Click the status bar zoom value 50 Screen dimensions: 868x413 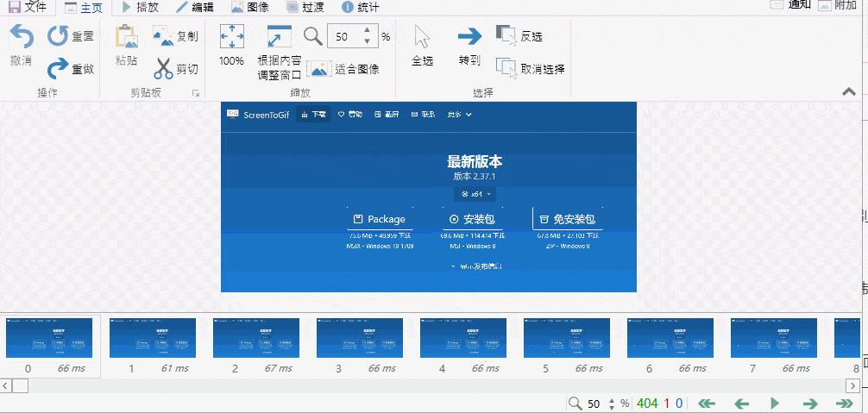click(x=594, y=404)
